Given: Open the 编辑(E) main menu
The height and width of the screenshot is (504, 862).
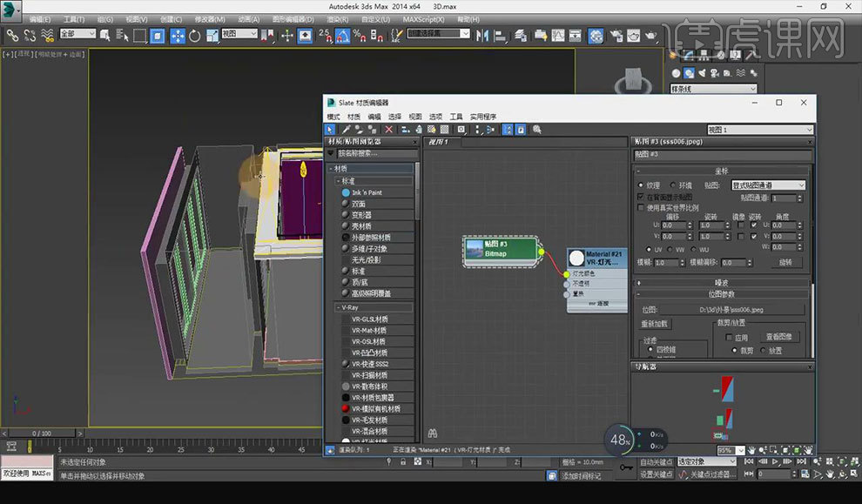Looking at the screenshot, I should [x=39, y=20].
